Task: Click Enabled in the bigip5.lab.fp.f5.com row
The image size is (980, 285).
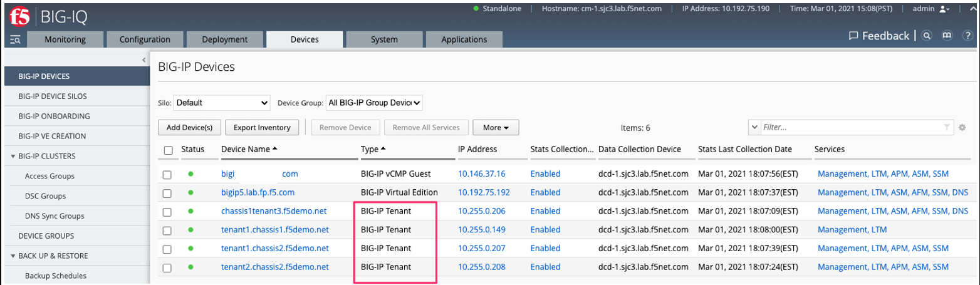Action: click(x=546, y=192)
